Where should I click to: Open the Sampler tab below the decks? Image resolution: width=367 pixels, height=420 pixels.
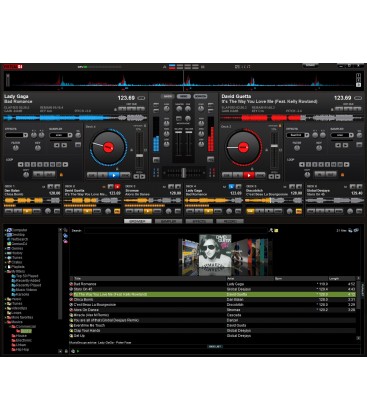(168, 221)
